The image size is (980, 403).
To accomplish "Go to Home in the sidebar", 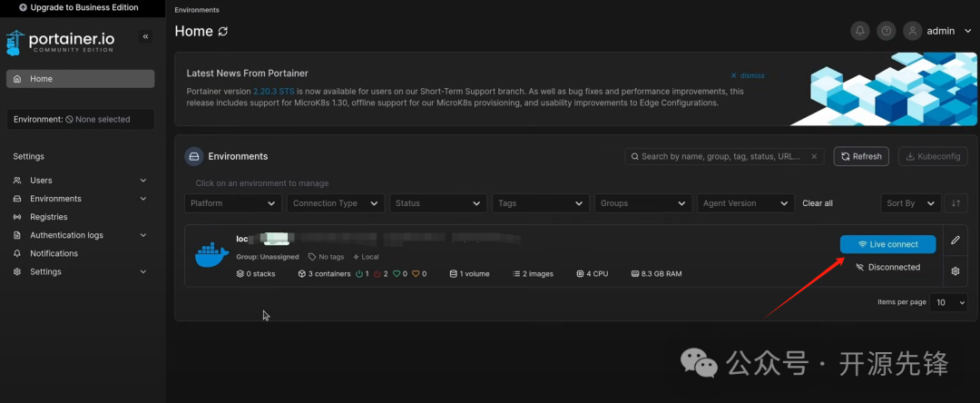I will coord(81,79).
